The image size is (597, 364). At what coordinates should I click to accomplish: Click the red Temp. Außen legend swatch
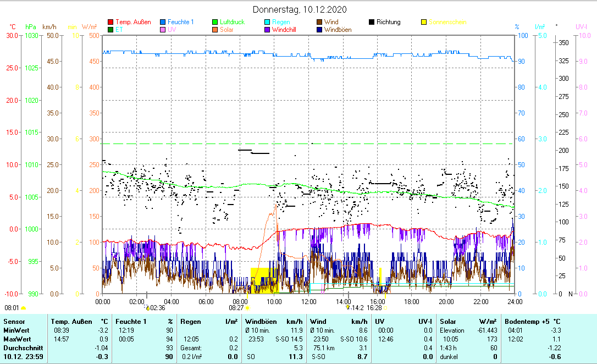click(x=110, y=22)
